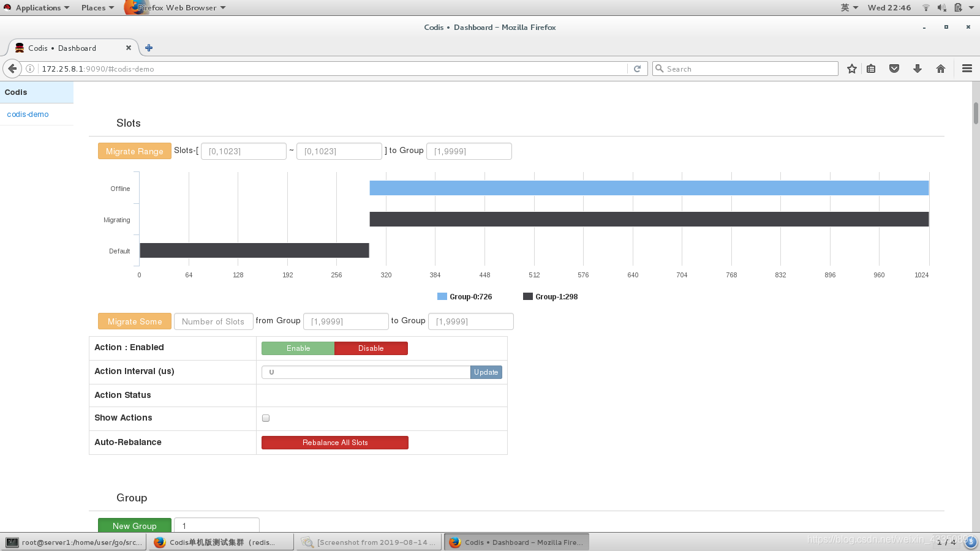
Task: Open the codis-demo link in sidebar
Action: click(28, 114)
